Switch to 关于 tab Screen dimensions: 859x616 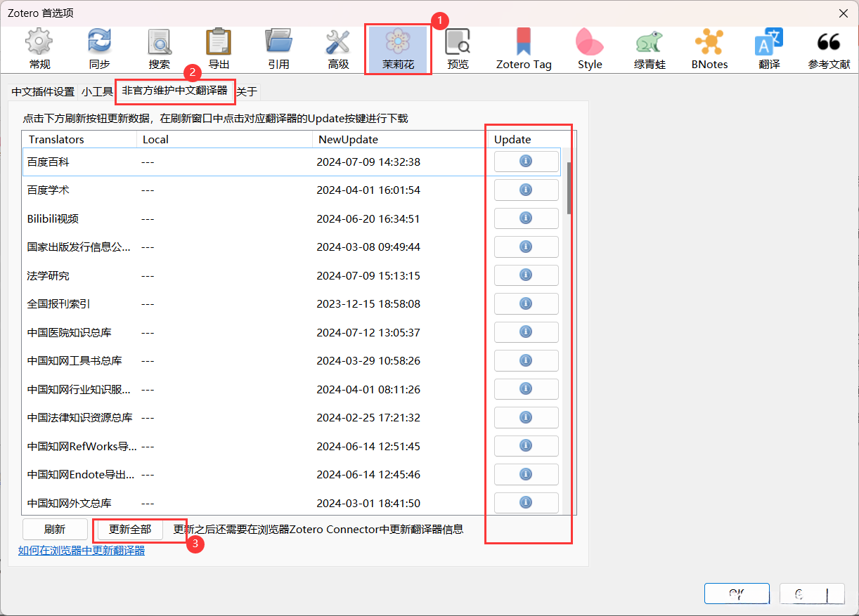tap(247, 91)
